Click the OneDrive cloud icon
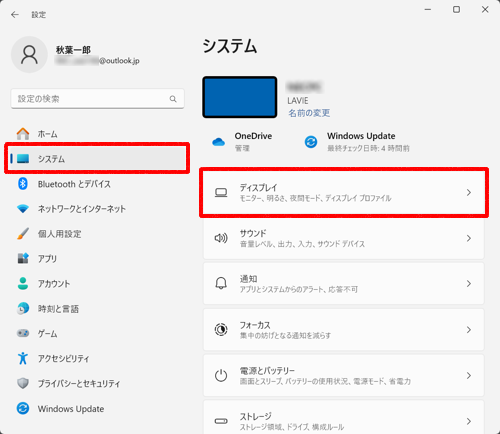This screenshot has width=500, height=434. tap(219, 142)
